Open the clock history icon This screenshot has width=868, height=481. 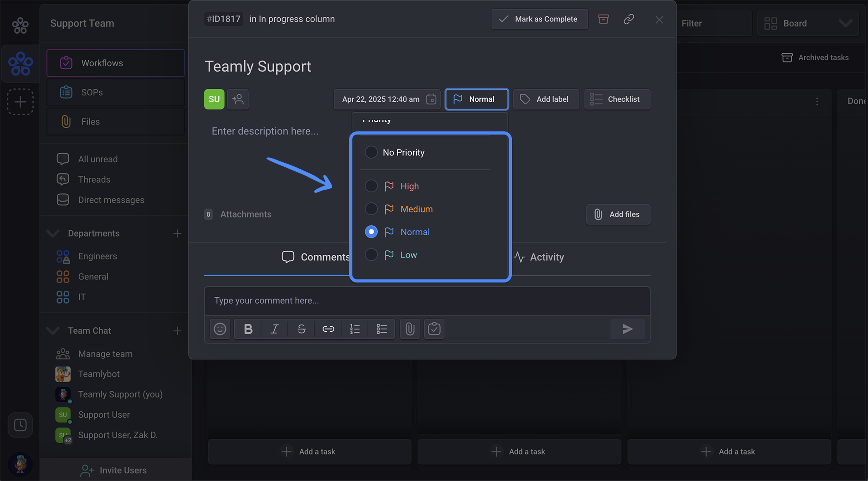20,425
